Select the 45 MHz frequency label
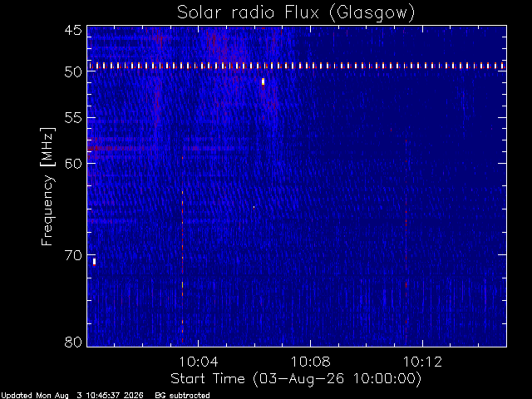 [73, 30]
